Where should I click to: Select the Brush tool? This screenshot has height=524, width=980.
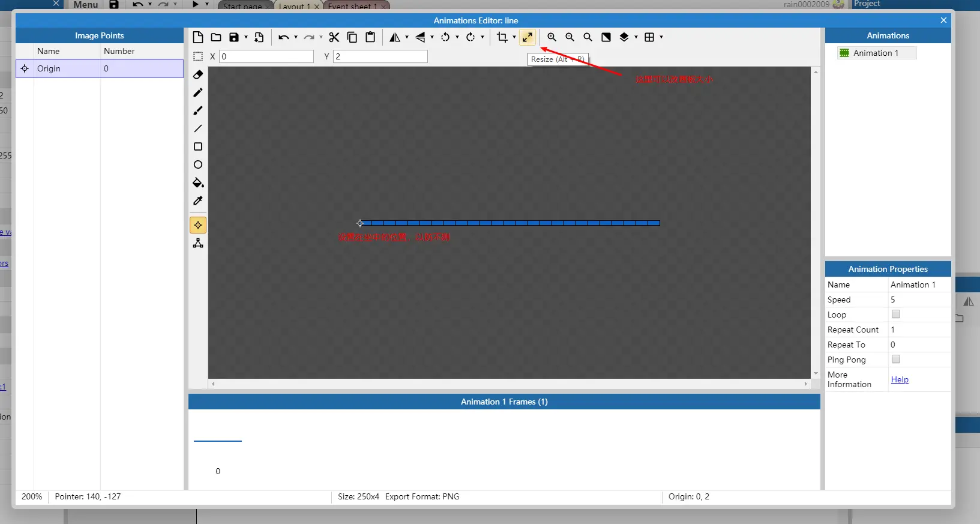[x=198, y=110]
